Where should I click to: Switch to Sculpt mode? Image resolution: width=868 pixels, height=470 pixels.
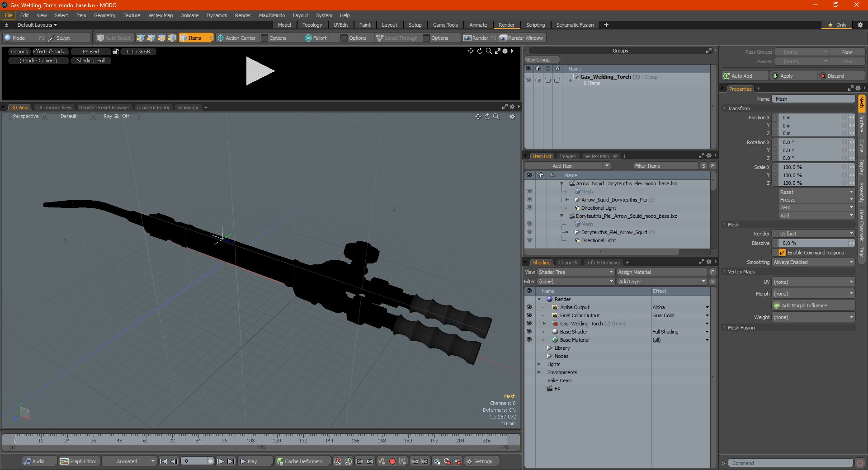[x=69, y=38]
